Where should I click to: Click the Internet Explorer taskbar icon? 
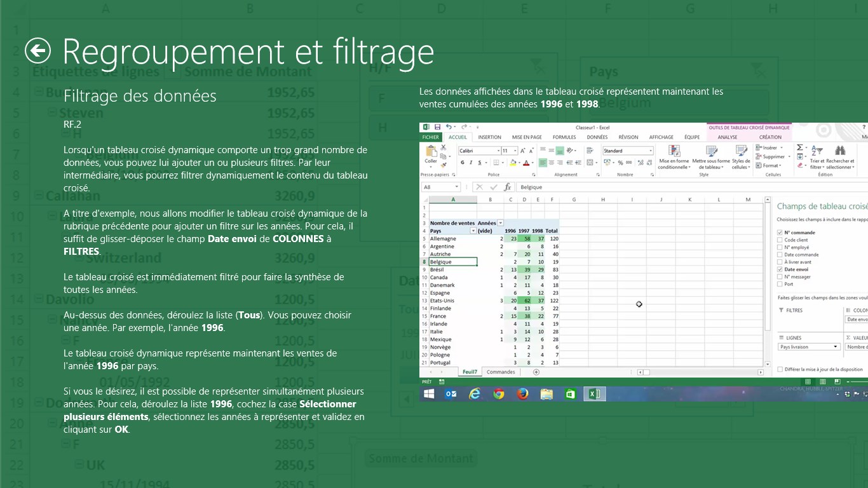(x=475, y=394)
